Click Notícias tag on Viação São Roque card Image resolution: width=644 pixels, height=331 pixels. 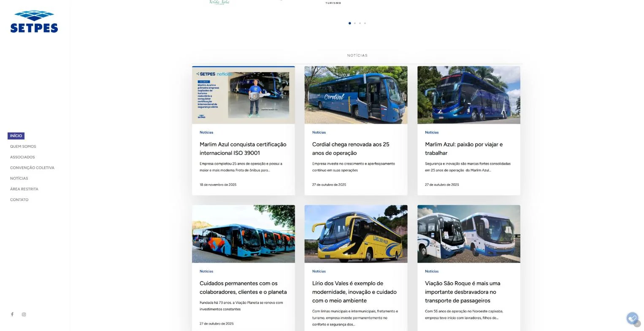tap(432, 271)
